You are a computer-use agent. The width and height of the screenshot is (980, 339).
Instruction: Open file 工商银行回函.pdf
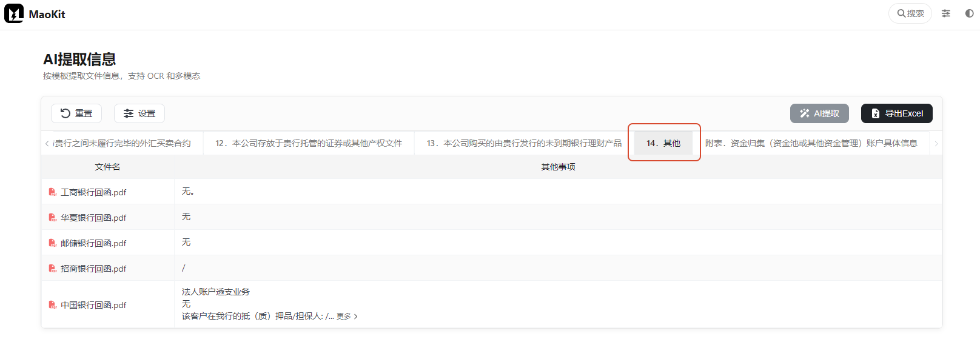pyautogui.click(x=93, y=192)
